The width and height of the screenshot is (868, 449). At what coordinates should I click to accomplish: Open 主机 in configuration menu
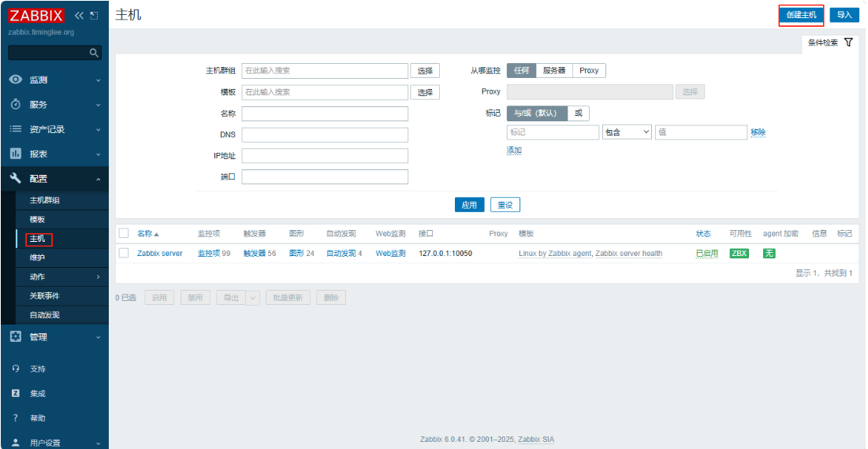coord(38,239)
